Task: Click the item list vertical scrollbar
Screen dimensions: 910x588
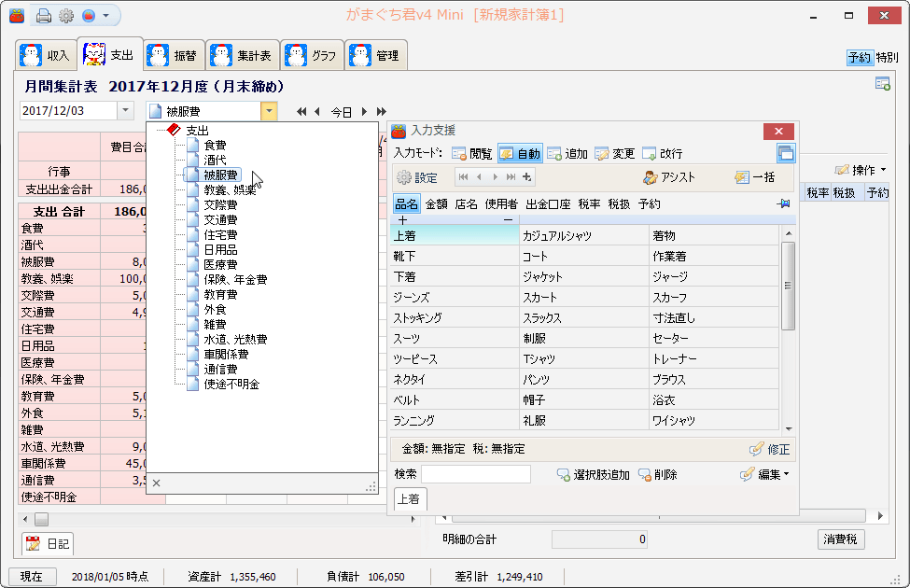Action: coord(788,287)
